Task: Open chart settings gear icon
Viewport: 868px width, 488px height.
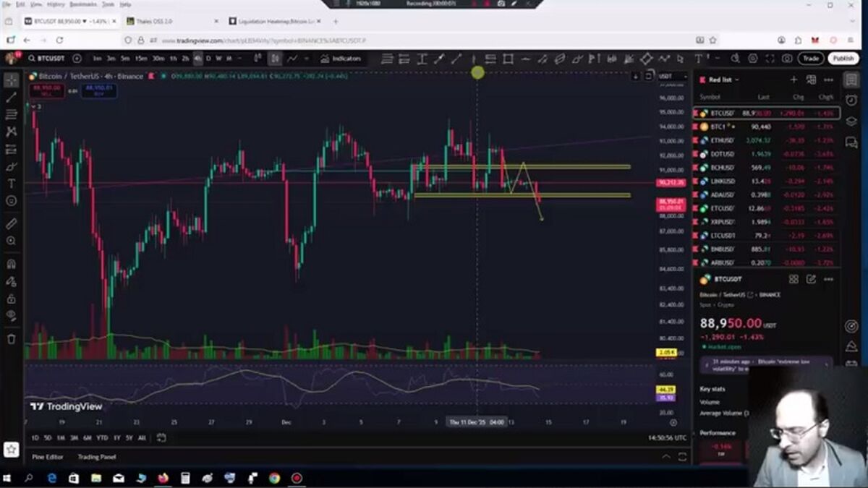Action: [752, 59]
